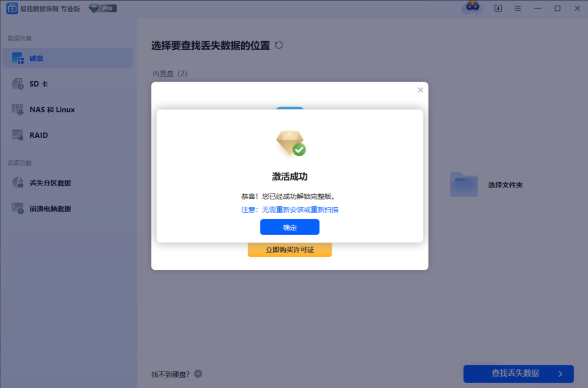The width and height of the screenshot is (588, 388).
Task: Click the download/update icon in title bar
Action: coord(498,8)
